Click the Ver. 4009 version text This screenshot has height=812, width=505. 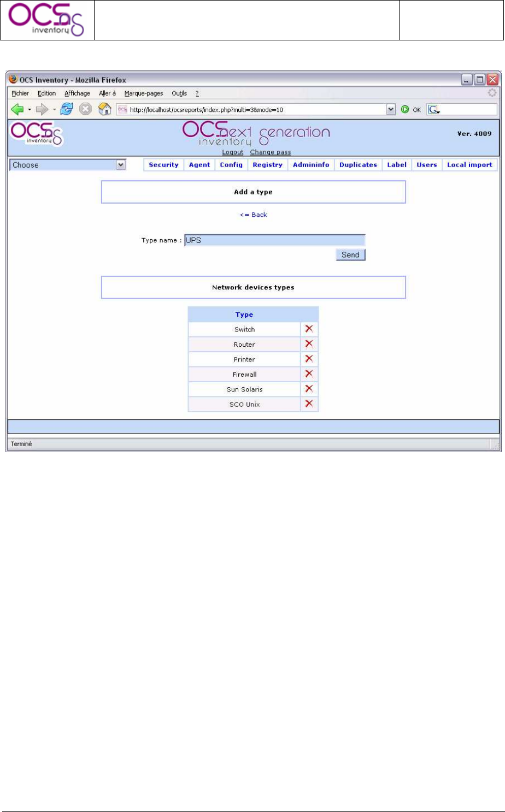[x=474, y=134]
